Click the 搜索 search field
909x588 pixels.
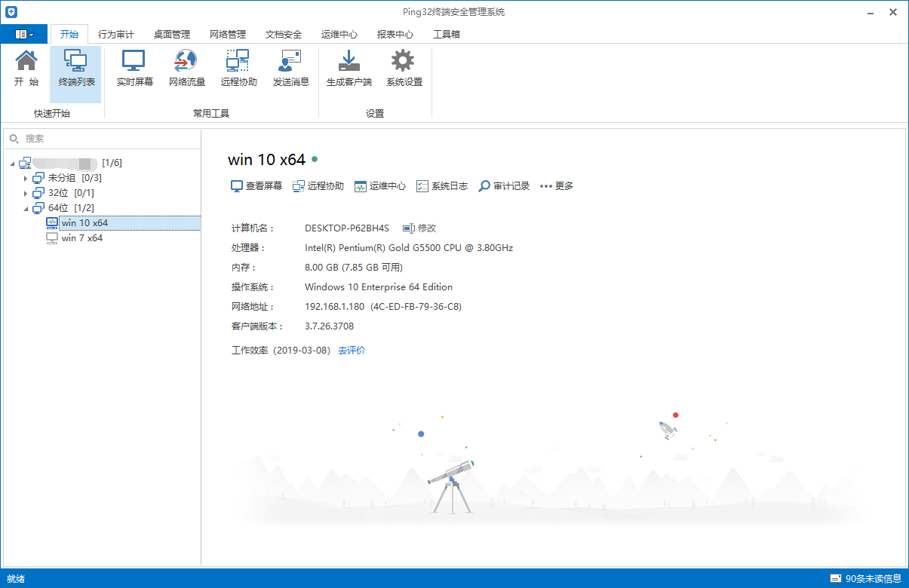[x=102, y=139]
